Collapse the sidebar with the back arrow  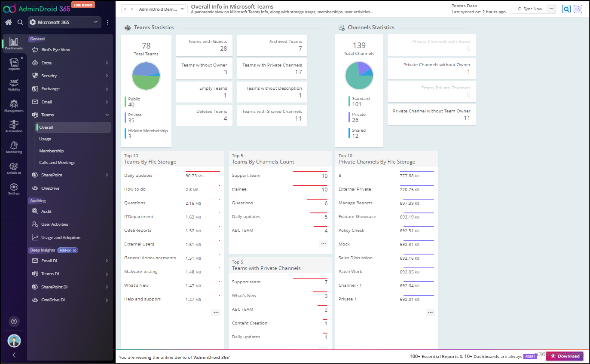14,355
